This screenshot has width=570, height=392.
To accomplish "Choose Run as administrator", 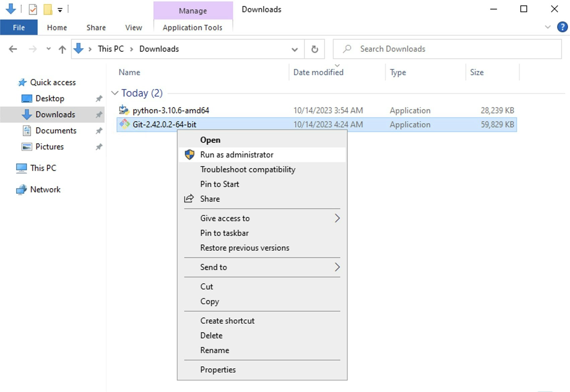I will [262, 155].
